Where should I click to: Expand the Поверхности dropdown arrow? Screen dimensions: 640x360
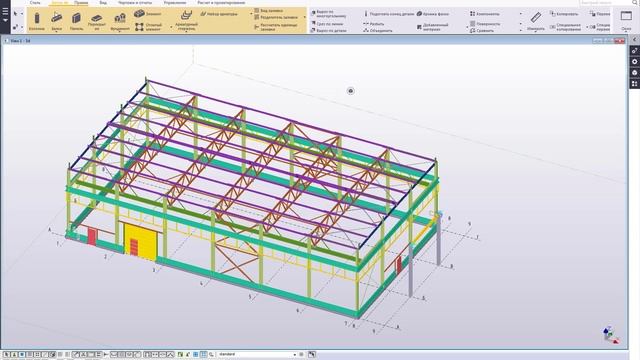tap(520, 24)
